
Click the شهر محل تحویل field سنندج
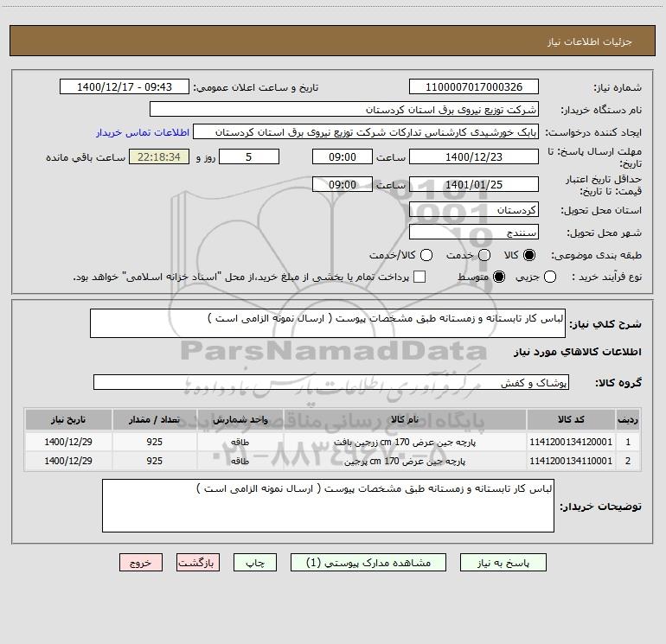pyautogui.click(x=474, y=233)
